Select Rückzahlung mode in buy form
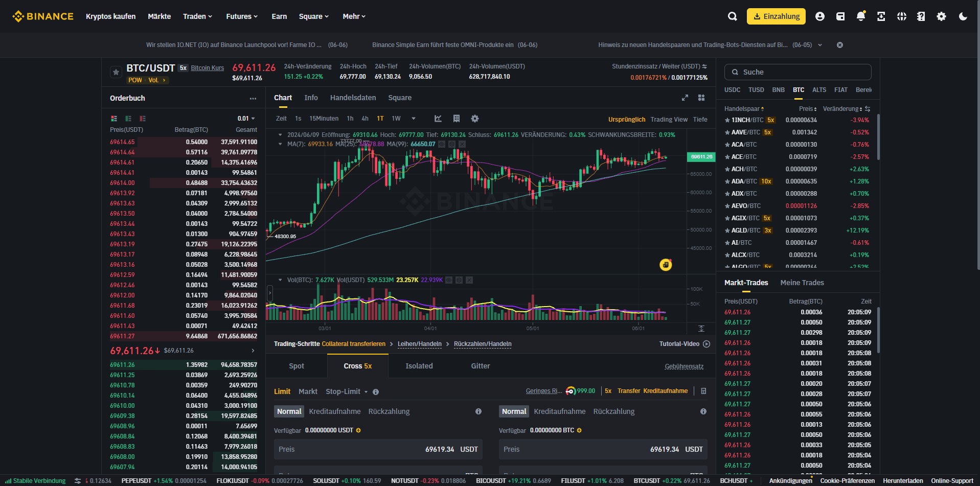Screen dimensions: 980x486 (389, 411)
